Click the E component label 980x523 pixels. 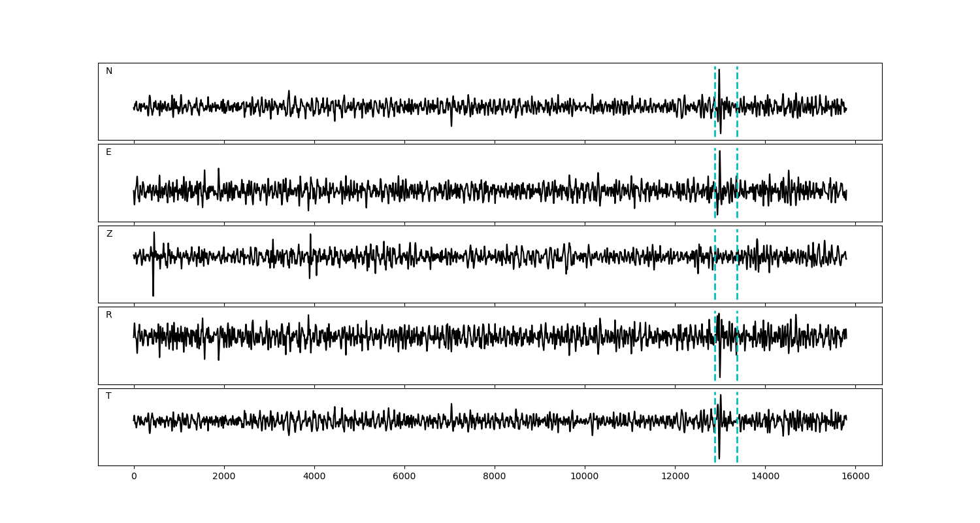108,152
